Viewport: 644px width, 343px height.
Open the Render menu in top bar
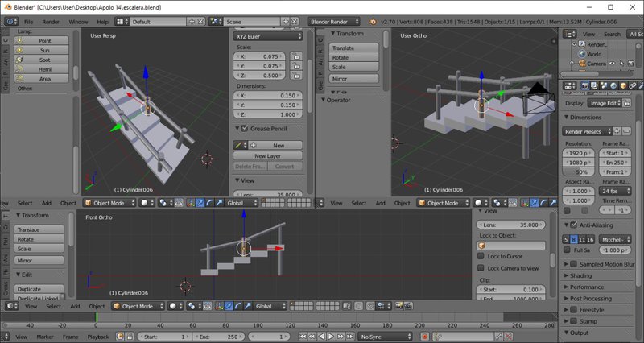click(51, 21)
